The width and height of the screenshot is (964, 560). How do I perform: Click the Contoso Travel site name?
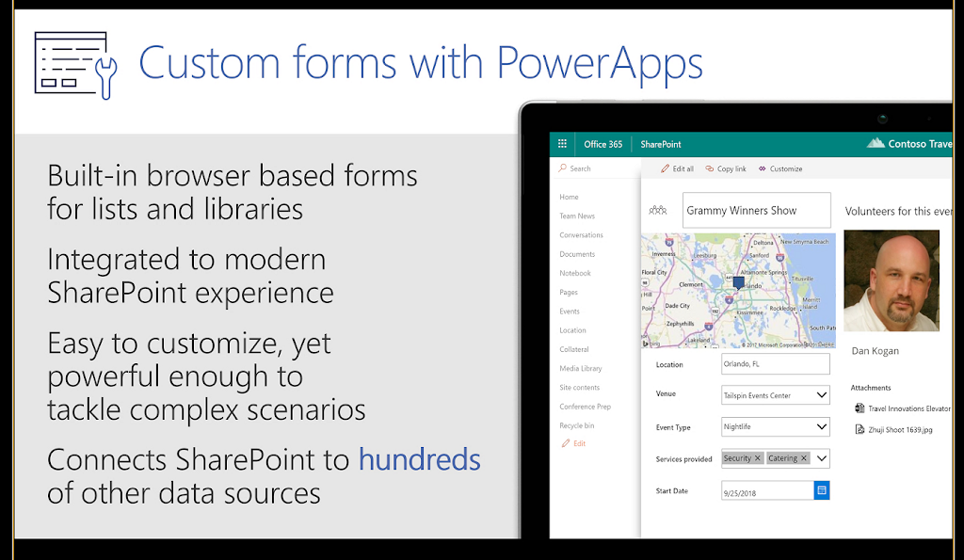(920, 143)
